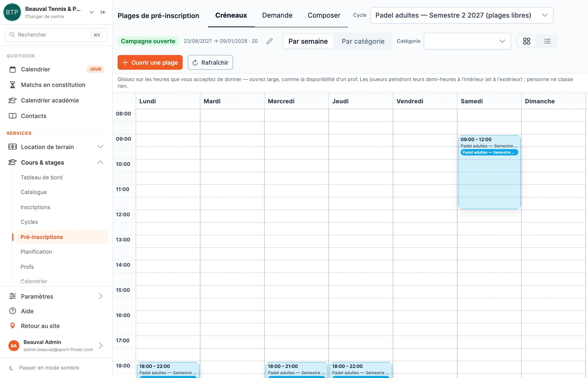588x378 pixels.
Task: Click the Campagne ouverte status badge
Action: tap(148, 41)
